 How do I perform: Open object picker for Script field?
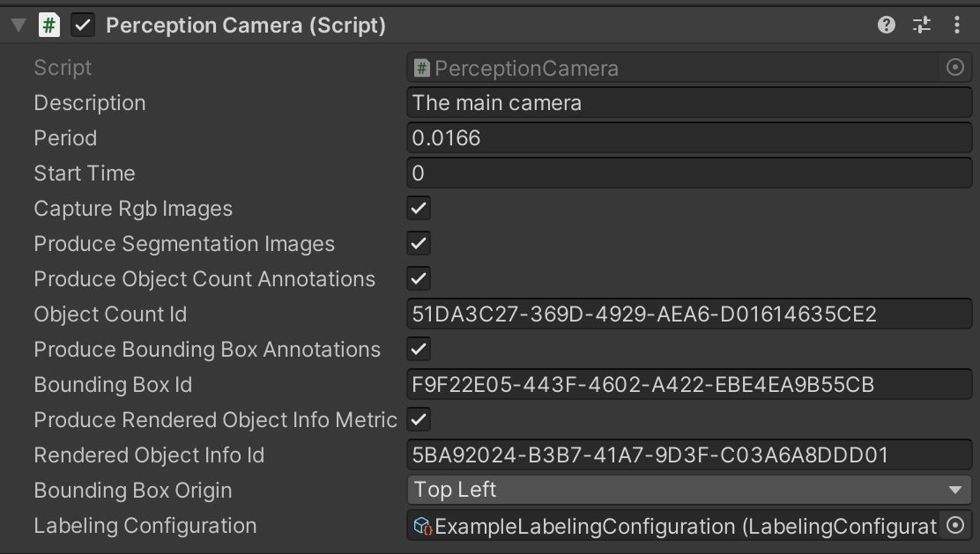click(x=955, y=68)
